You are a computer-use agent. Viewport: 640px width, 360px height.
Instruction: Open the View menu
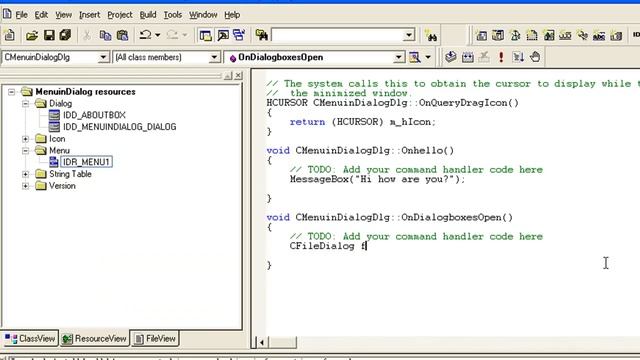pos(63,15)
